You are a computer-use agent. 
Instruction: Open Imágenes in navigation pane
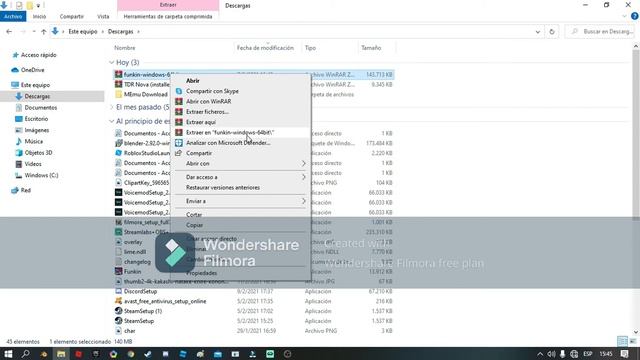36,130
